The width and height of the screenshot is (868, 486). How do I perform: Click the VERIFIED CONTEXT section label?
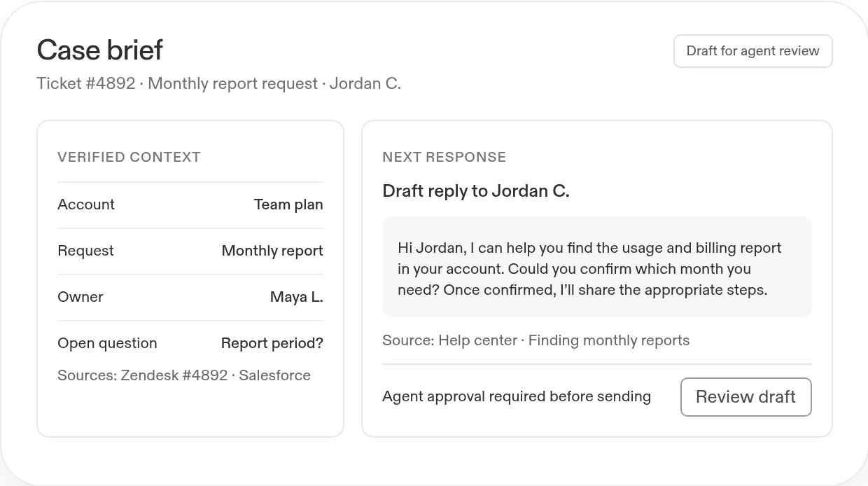coord(129,158)
